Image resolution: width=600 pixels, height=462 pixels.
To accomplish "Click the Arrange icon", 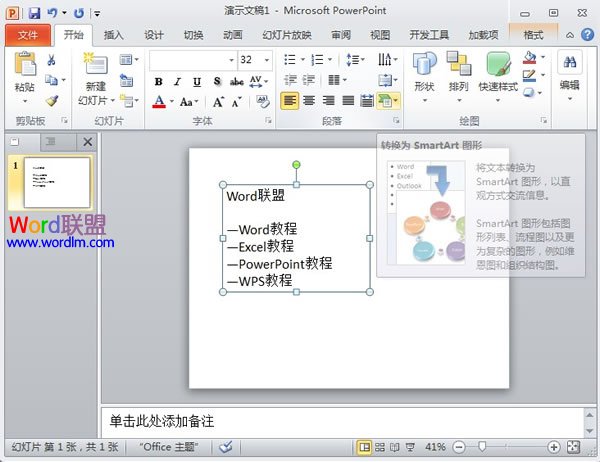I will [x=459, y=64].
